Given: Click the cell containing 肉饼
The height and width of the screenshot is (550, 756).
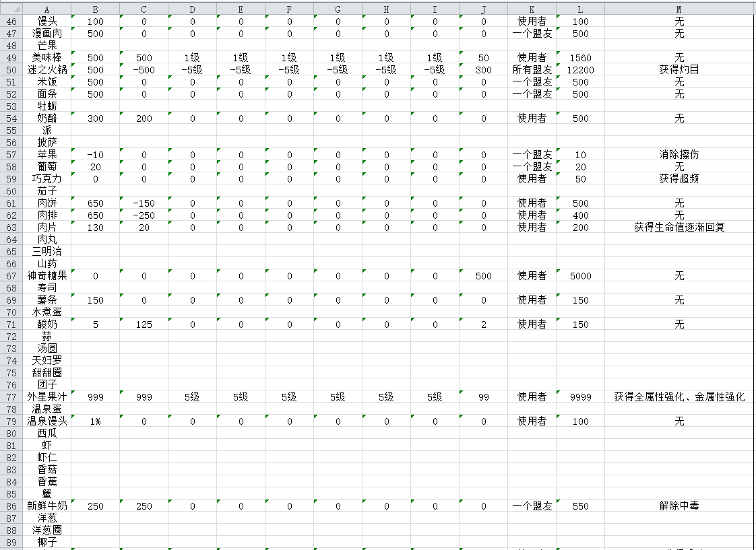Looking at the screenshot, I should click(46, 203).
